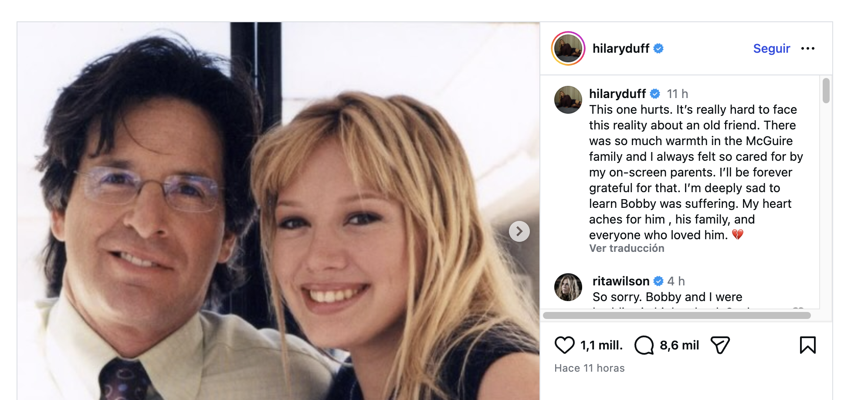The height and width of the screenshot is (400, 868).
Task: Open the hilaryduff profile from the header username
Action: pos(620,48)
